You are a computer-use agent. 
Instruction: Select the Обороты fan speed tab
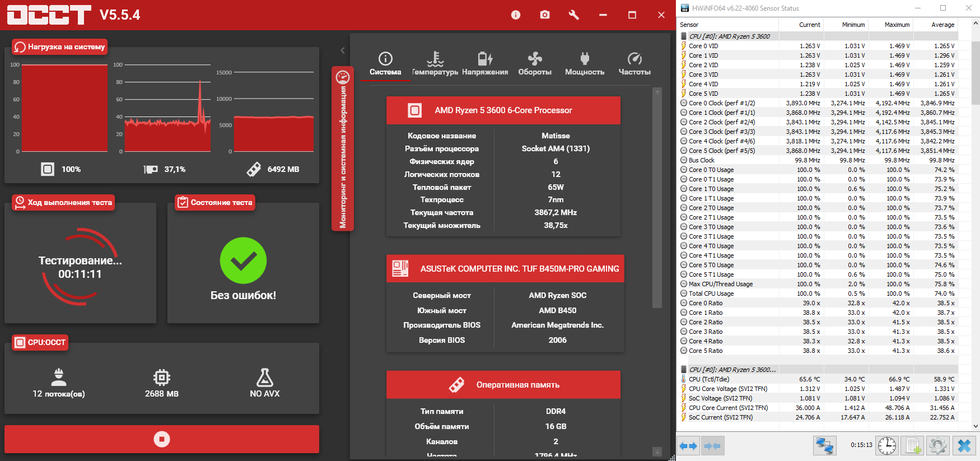tap(535, 63)
